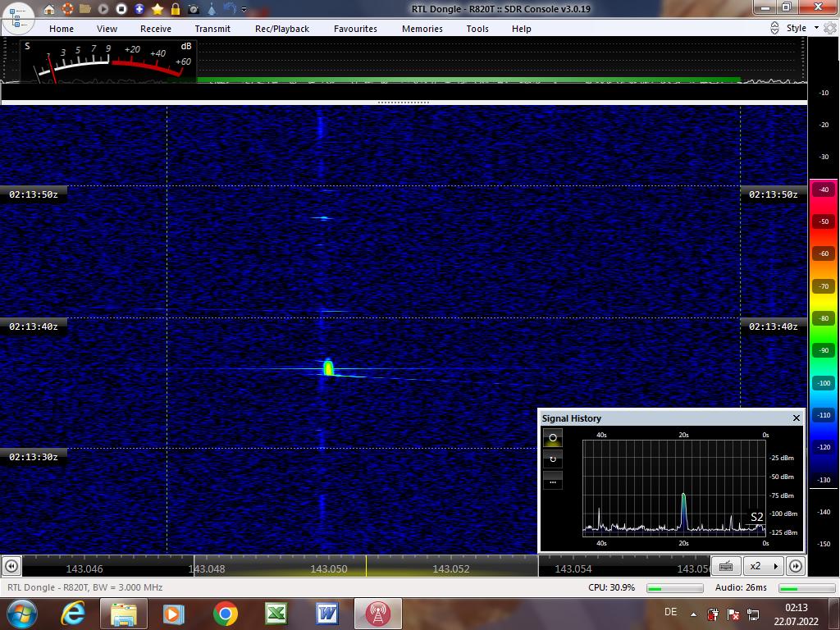The height and width of the screenshot is (630, 840).
Task: Click the dotted splitter handle above the waterfall
Action: (403, 103)
